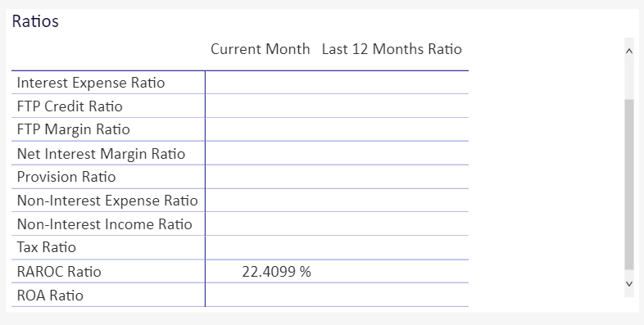This screenshot has width=644, height=325.
Task: Select the Non-Interest Expense Ratio row
Action: point(240,201)
